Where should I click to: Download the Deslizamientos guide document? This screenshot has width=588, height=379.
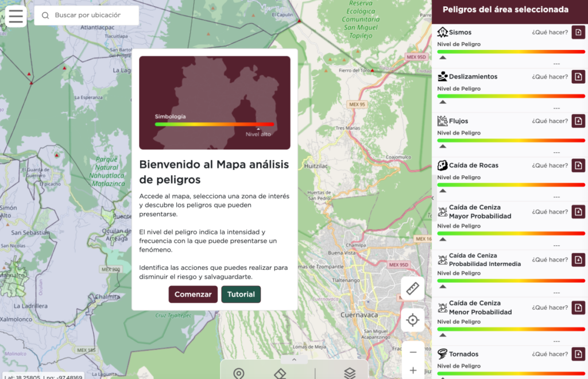point(578,76)
